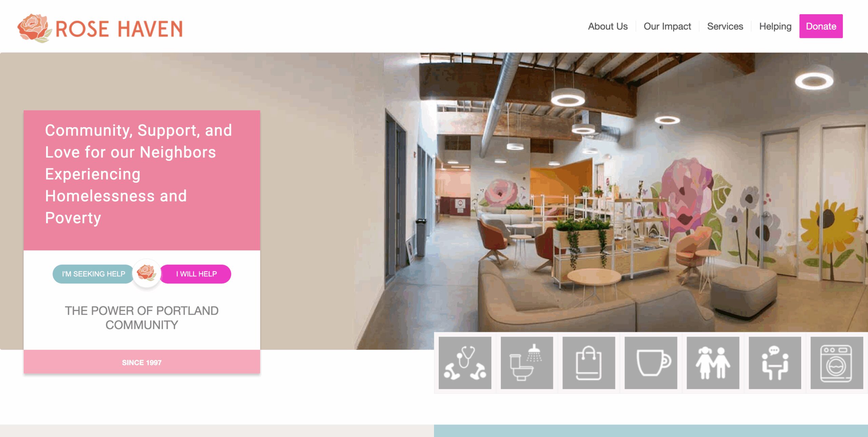868x437 pixels.
Task: Open the restroom and shower icon tile
Action: pos(527,363)
